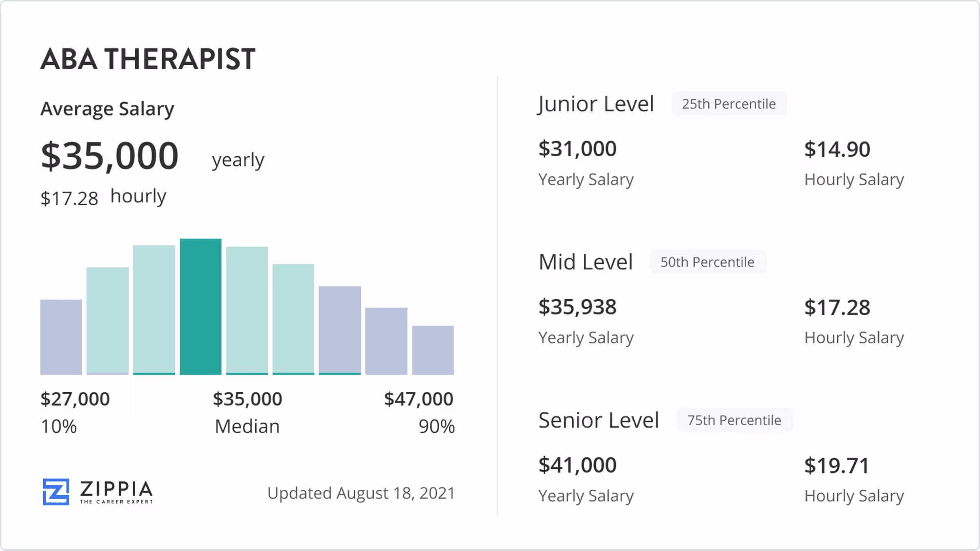Click the dark teal median histogram bar
Image resolution: width=980 pixels, height=551 pixels.
(x=200, y=307)
